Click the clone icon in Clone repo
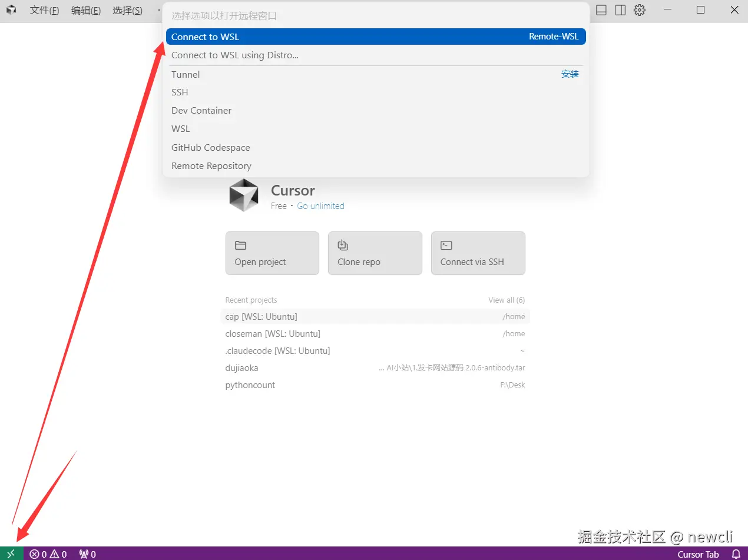The width and height of the screenshot is (748, 560). click(x=343, y=245)
